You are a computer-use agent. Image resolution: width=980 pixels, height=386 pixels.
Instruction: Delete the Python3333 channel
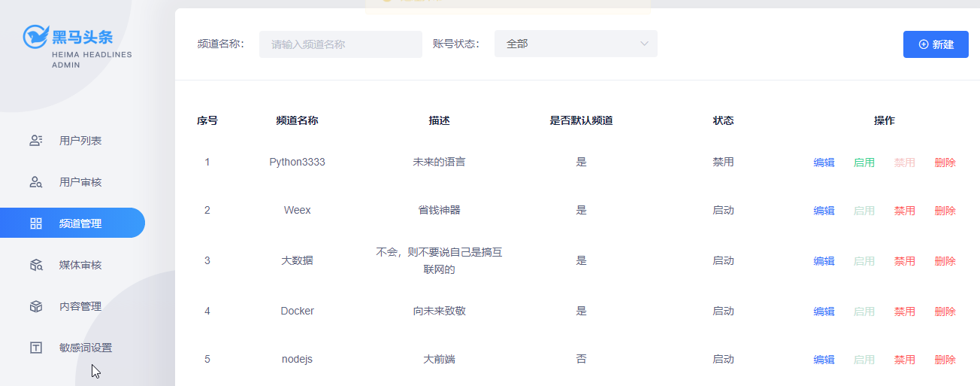[945, 163]
